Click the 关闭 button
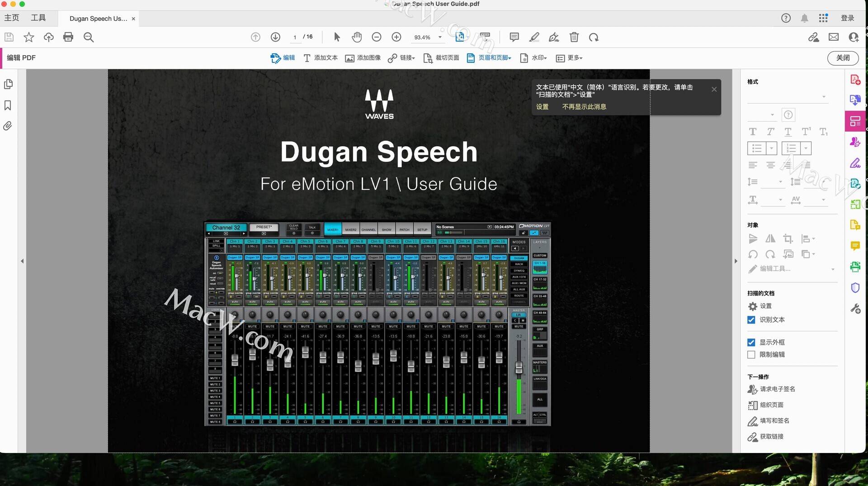868x486 pixels. click(x=843, y=58)
